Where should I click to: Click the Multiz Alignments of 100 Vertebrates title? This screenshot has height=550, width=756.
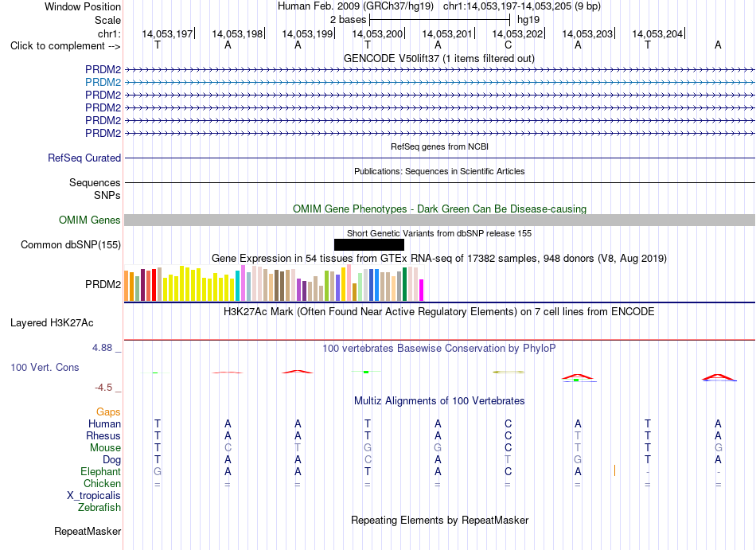point(439,401)
